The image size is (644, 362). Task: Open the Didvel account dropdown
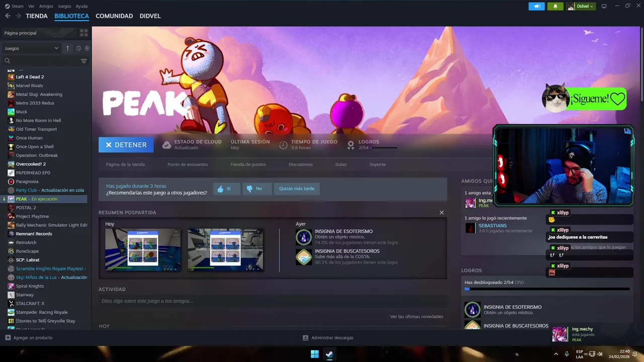581,6
